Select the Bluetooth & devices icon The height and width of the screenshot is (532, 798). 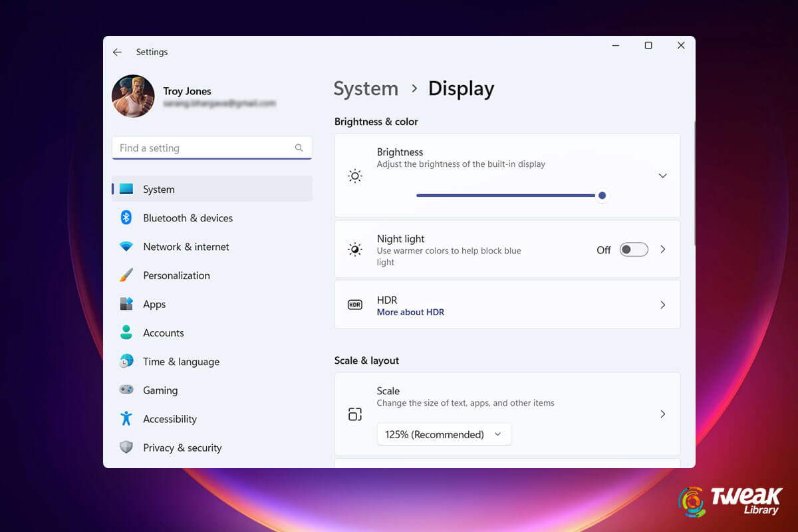(x=126, y=217)
